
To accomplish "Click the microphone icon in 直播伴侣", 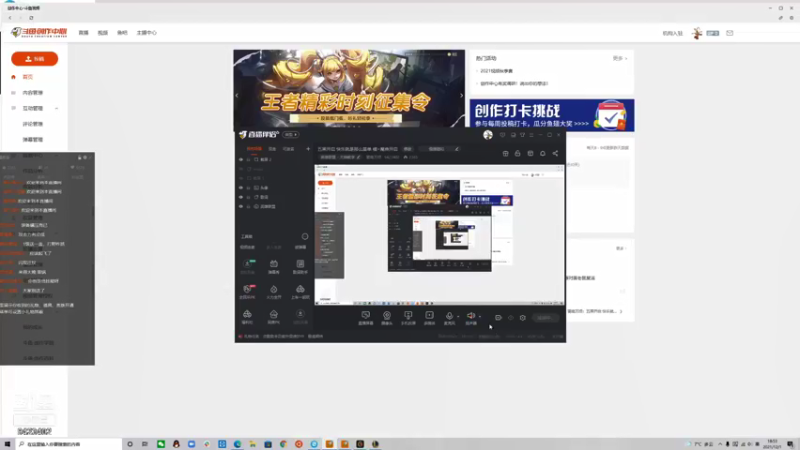I will tap(449, 316).
